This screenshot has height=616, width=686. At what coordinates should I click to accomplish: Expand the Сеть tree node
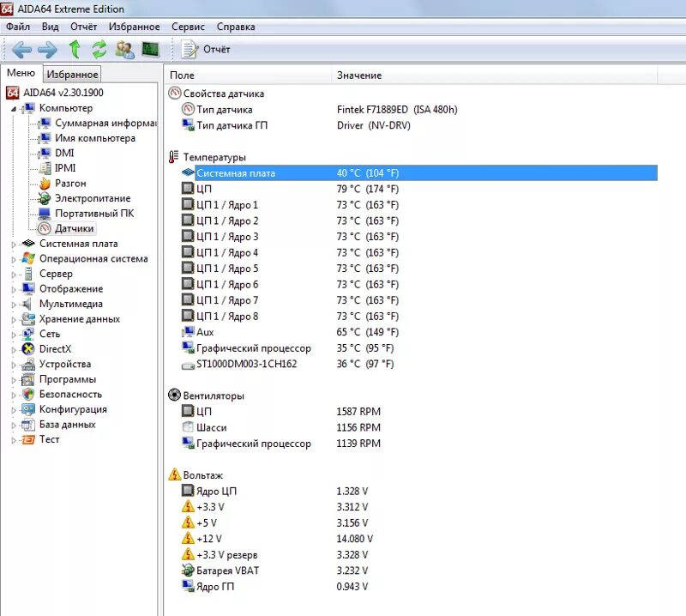[14, 335]
